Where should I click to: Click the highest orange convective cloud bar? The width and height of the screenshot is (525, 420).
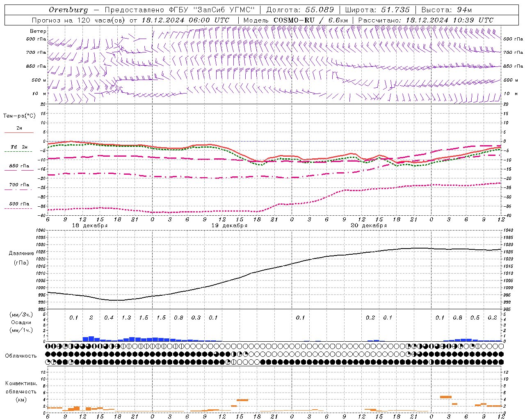446,397
